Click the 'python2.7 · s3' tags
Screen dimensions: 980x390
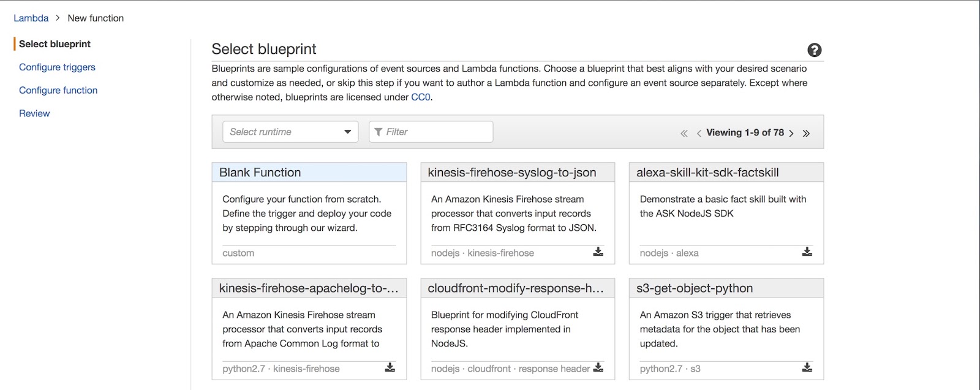coord(670,369)
